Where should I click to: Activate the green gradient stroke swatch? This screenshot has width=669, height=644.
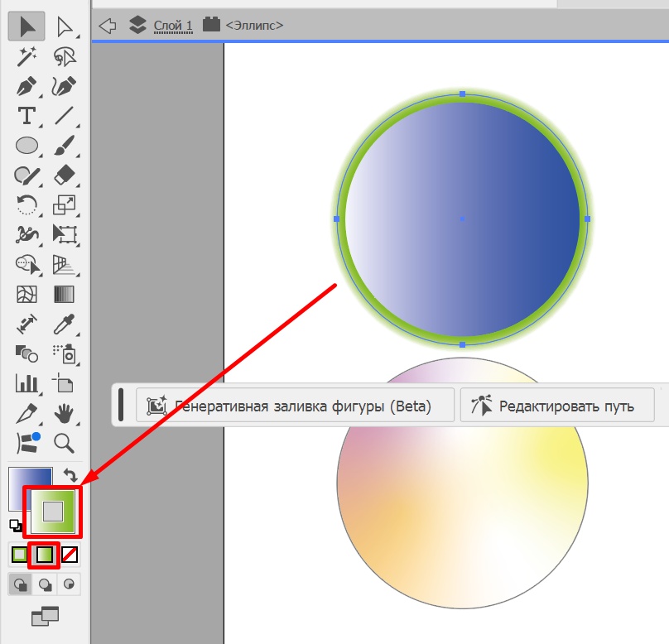(53, 511)
